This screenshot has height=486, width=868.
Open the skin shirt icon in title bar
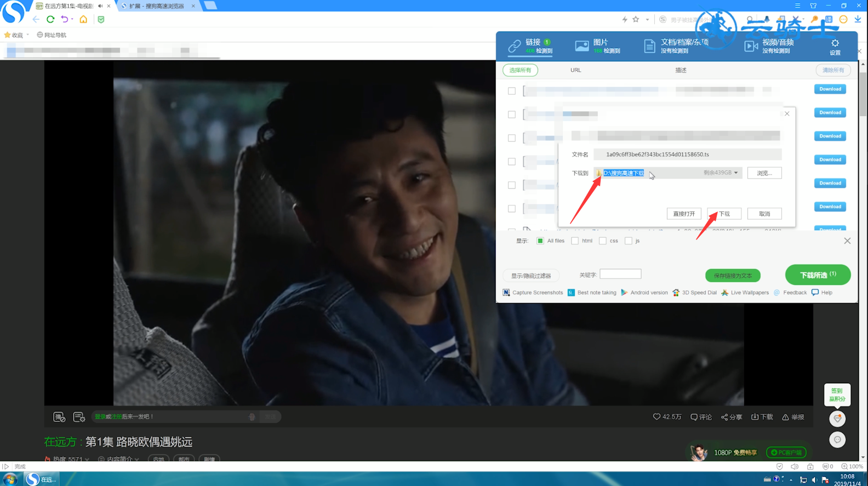tap(813, 5)
